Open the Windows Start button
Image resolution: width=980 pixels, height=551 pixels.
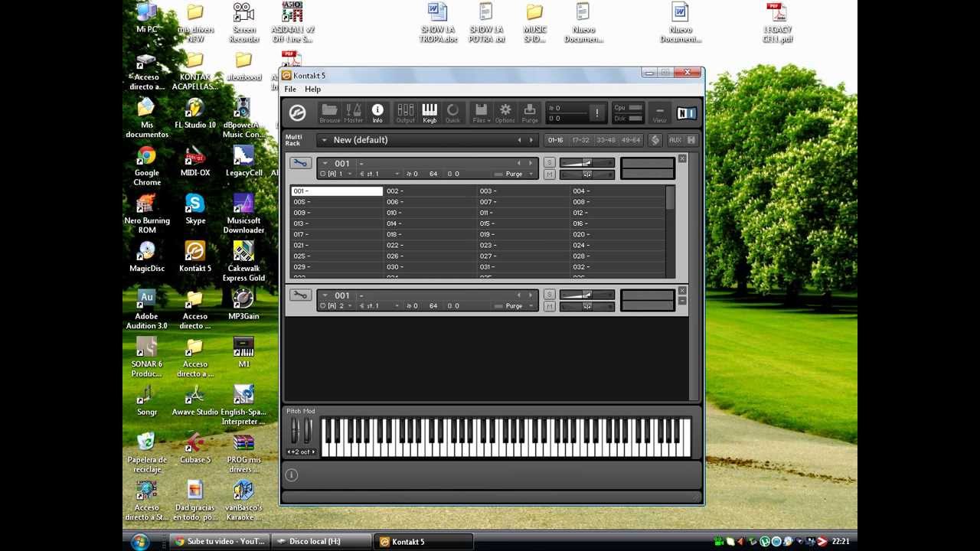point(140,542)
